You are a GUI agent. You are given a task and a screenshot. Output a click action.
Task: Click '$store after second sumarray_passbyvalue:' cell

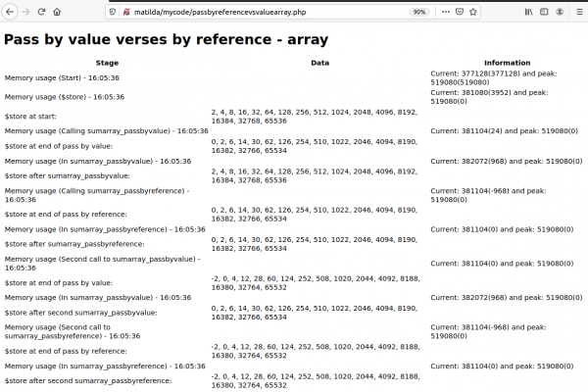click(80, 313)
